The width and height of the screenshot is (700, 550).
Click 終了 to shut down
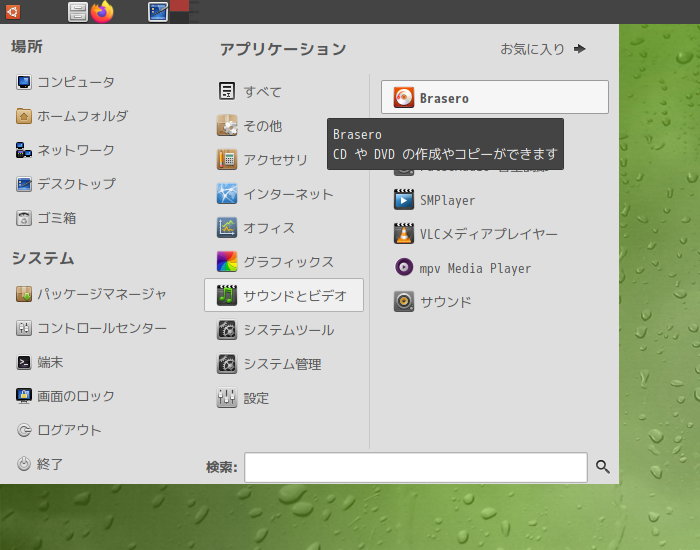(40, 464)
